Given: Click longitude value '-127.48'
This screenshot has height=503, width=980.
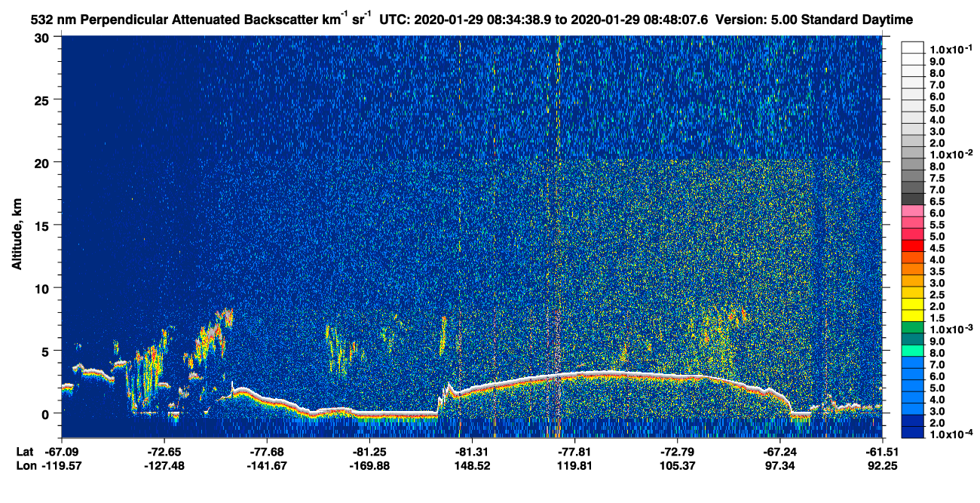Looking at the screenshot, I should [164, 465].
